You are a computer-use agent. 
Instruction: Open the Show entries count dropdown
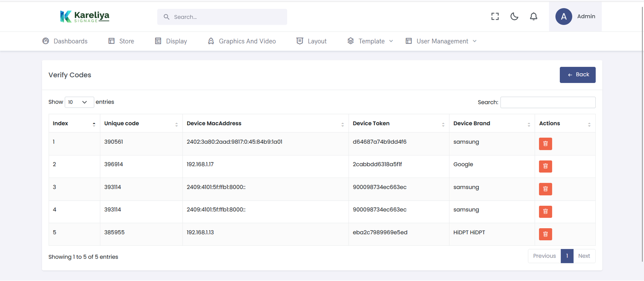[x=79, y=102]
